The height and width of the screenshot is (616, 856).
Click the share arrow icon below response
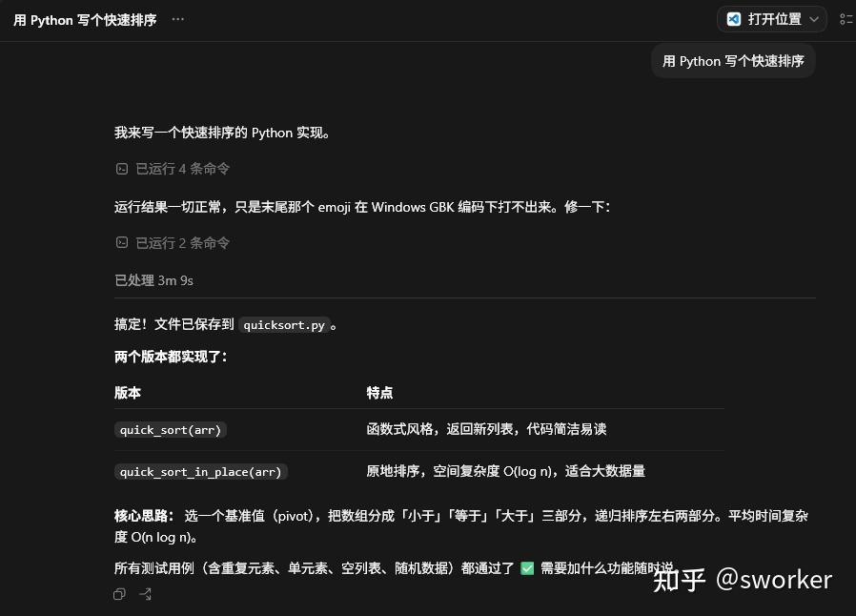[145, 594]
